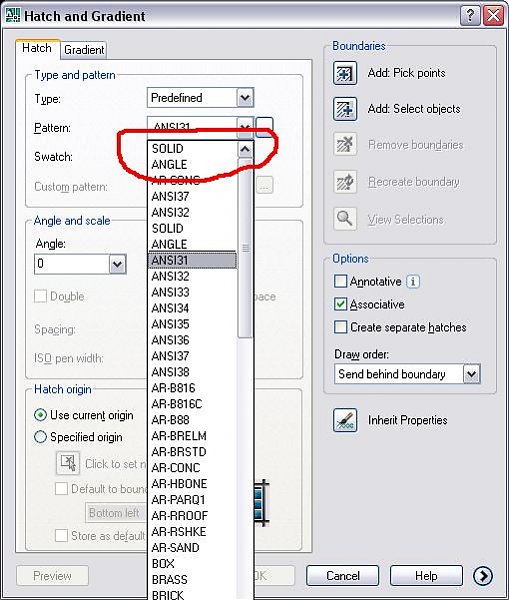Screen dimensions: 509x600
Task: Click the Help button
Action: (426, 576)
